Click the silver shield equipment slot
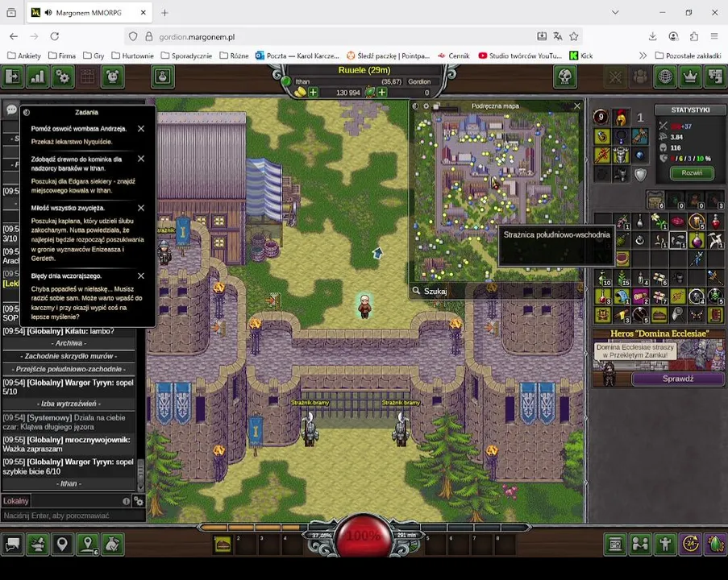 click(640, 175)
